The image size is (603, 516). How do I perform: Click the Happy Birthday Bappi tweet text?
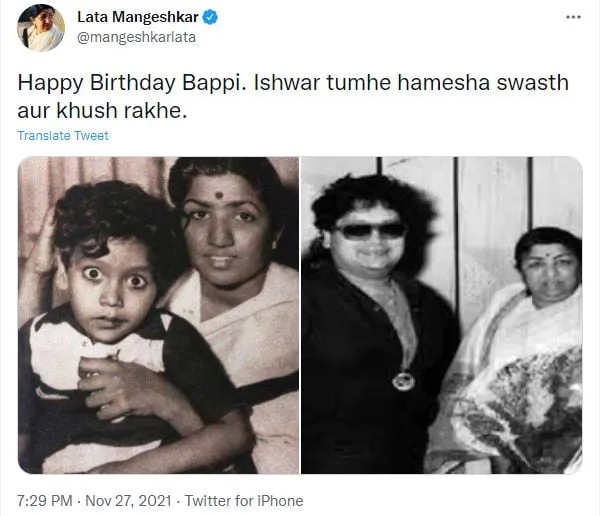293,97
